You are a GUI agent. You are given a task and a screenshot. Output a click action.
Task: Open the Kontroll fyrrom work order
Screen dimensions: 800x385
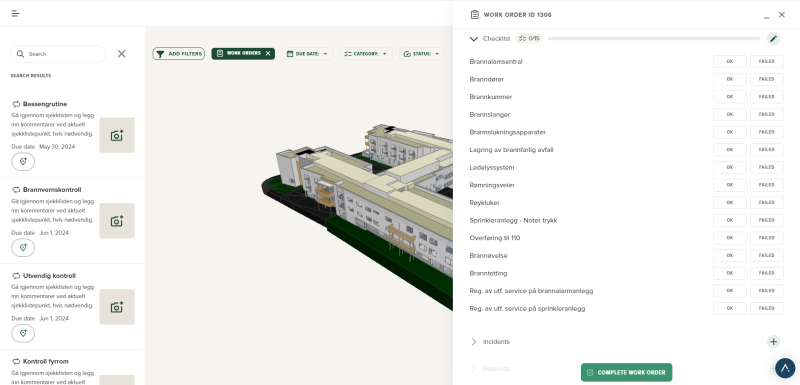(45, 362)
